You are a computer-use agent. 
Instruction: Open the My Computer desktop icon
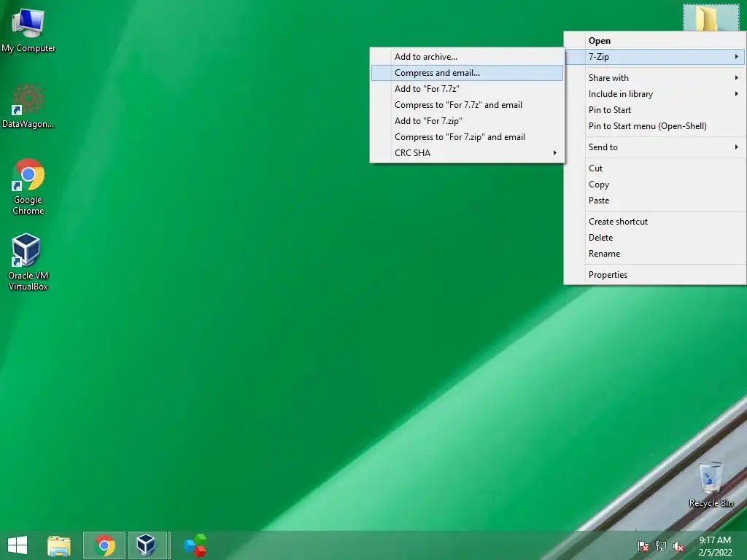click(x=28, y=29)
